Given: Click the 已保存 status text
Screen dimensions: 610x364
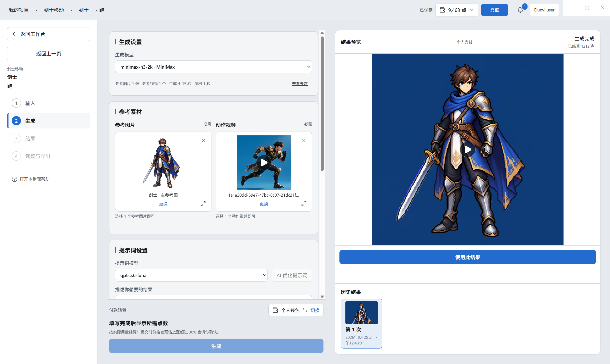Looking at the screenshot, I should click(426, 10).
